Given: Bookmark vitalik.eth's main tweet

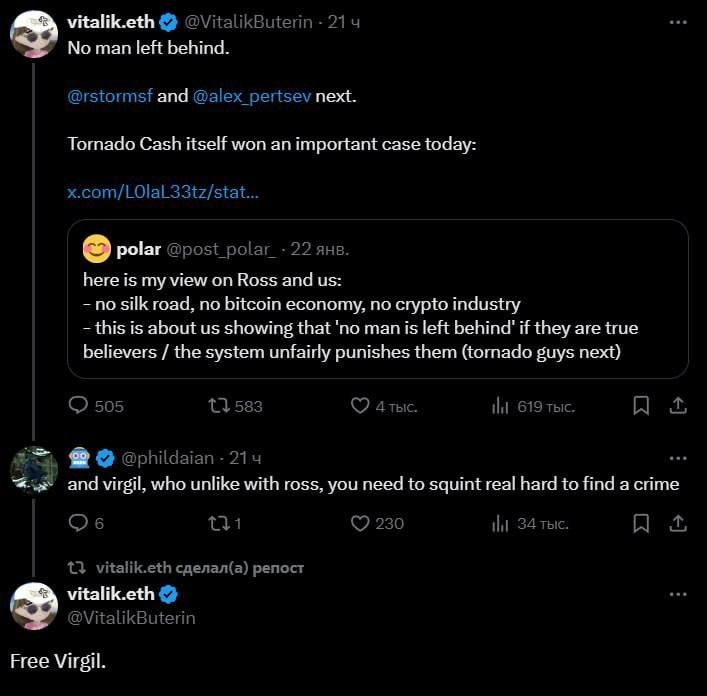Looking at the screenshot, I should coord(642,406).
